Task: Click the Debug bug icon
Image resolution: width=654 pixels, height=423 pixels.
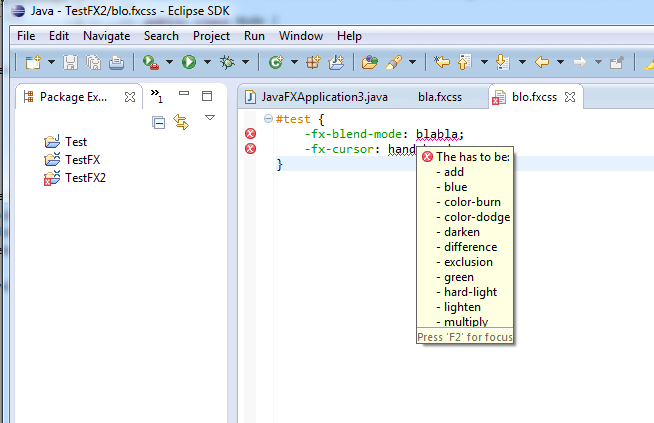Action: tap(227, 62)
